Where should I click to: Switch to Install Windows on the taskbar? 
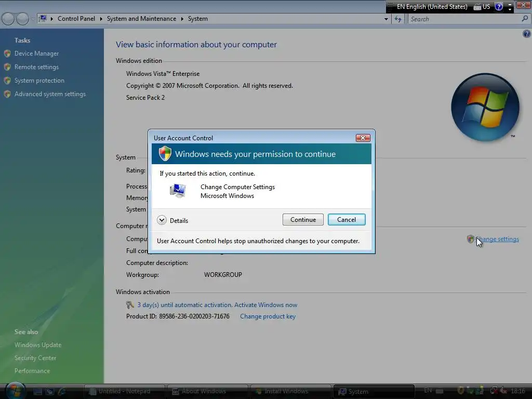(x=291, y=392)
